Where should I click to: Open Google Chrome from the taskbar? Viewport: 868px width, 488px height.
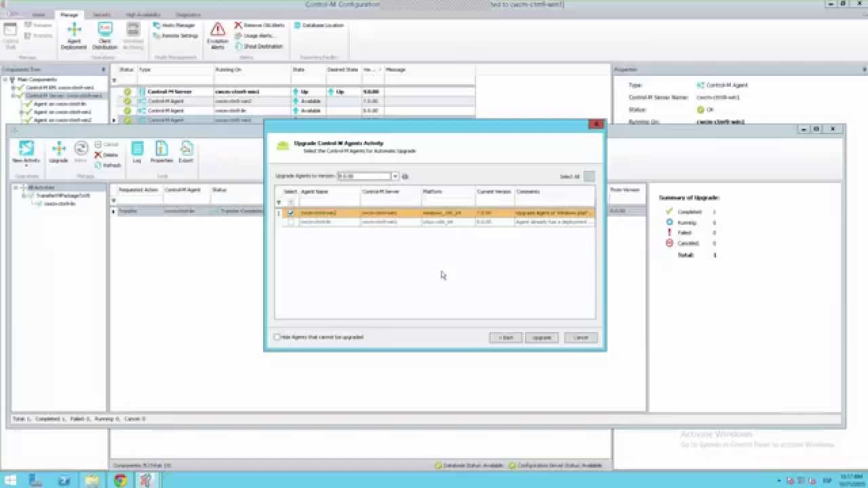120,481
